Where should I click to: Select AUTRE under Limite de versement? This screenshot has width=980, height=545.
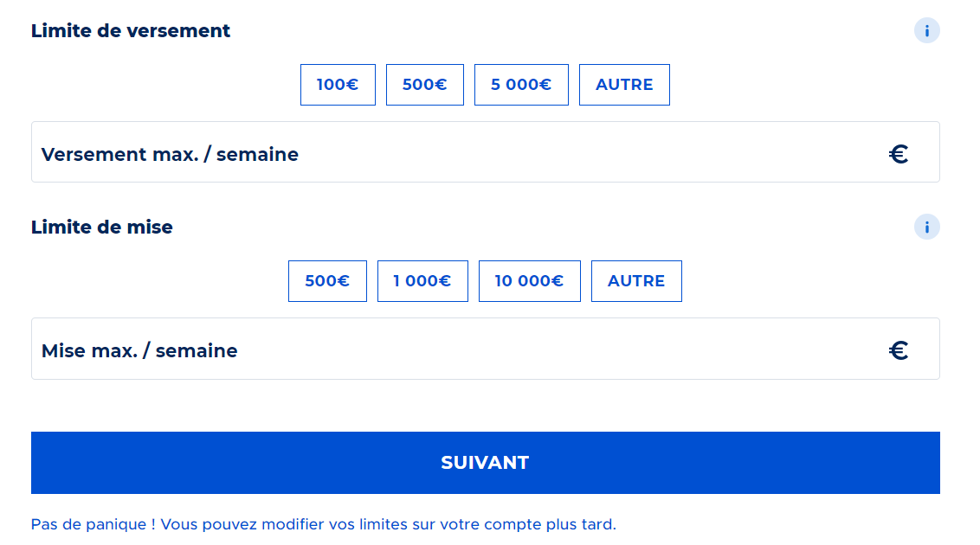point(624,85)
